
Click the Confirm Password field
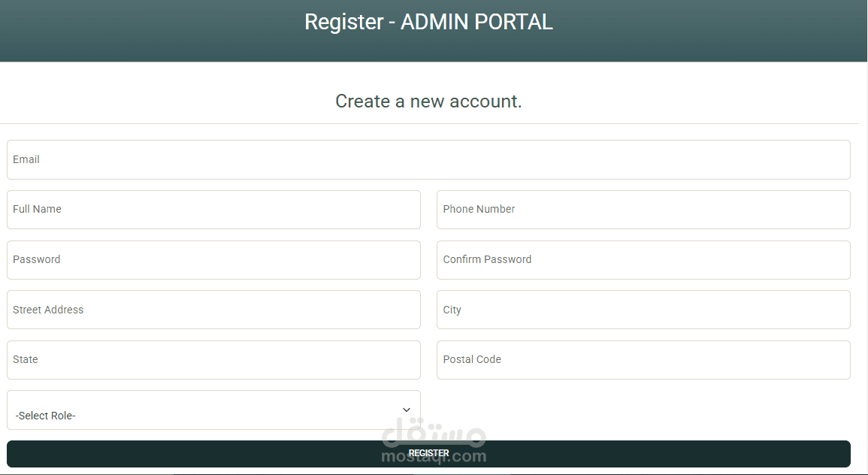[643, 259]
